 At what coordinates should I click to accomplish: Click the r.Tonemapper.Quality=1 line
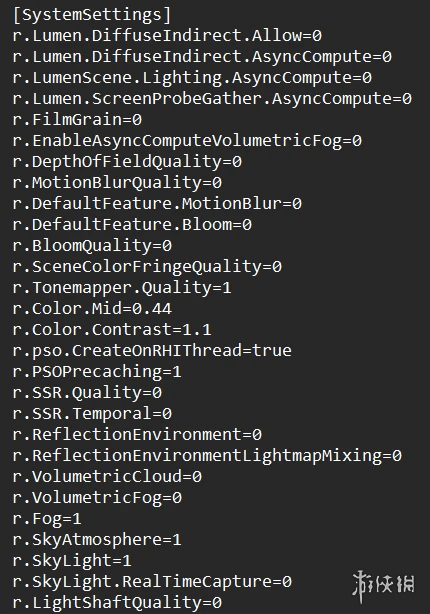click(122, 288)
